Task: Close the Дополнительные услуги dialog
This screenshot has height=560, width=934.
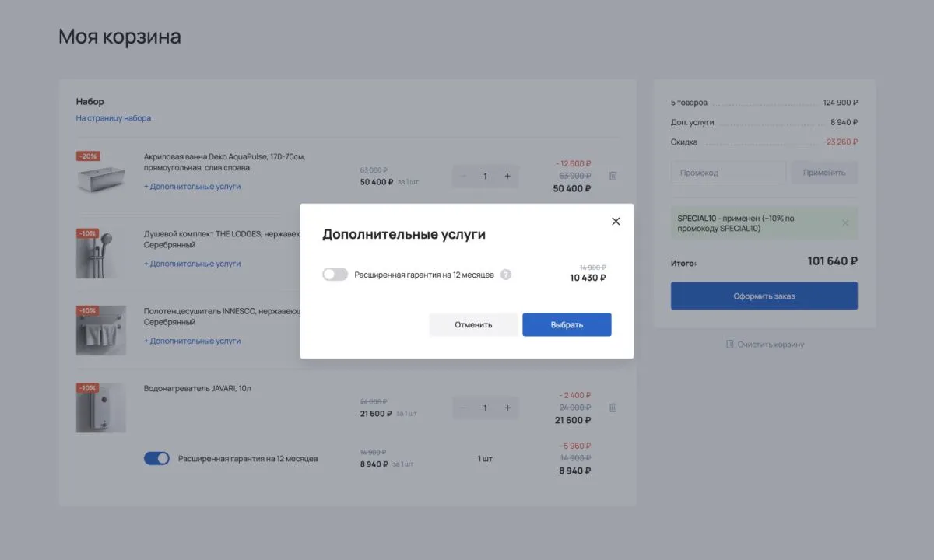Action: 616,221
